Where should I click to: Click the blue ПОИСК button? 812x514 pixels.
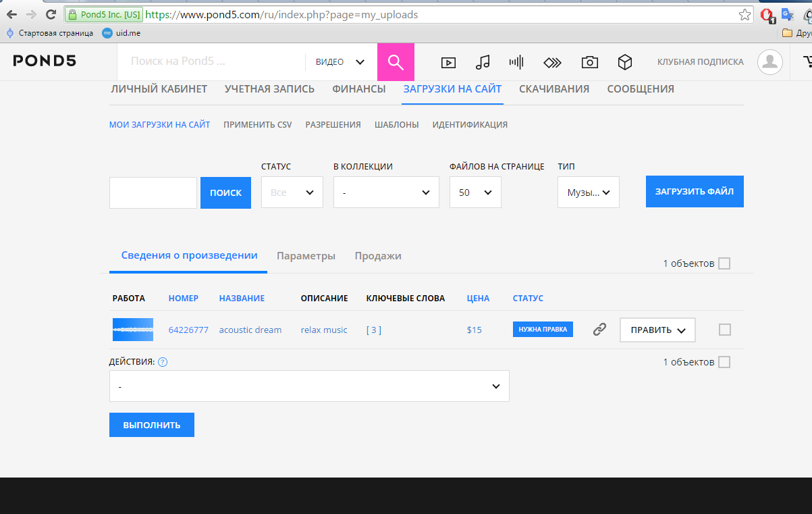coord(225,192)
